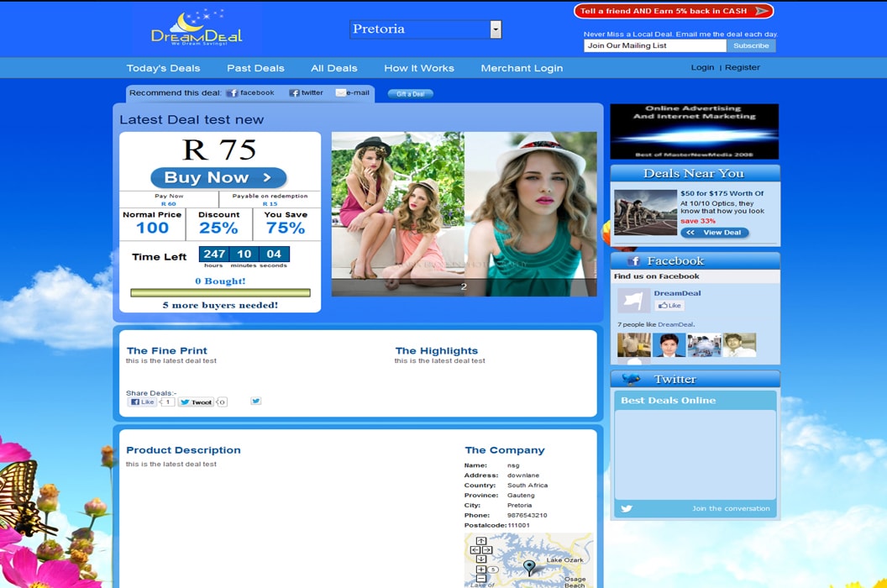Screen dimensions: 887x588
Task: Focus the Join Our Mailing List field
Action: point(654,46)
